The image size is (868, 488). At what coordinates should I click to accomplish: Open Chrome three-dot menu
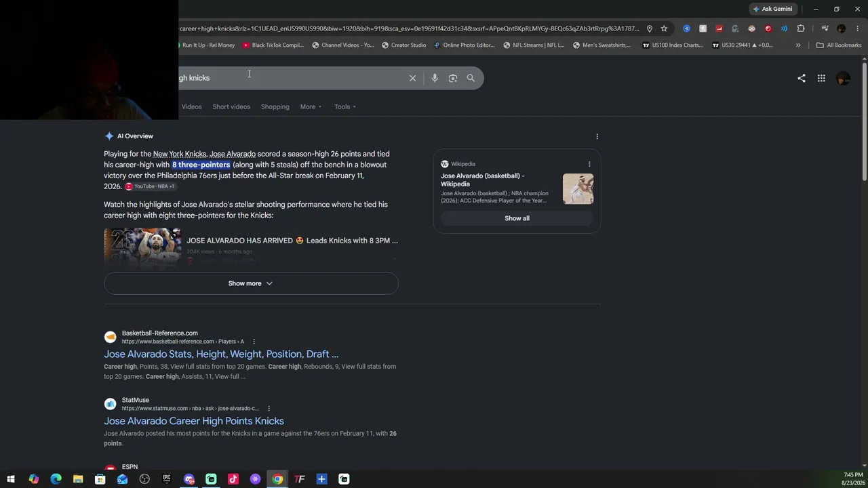[857, 28]
